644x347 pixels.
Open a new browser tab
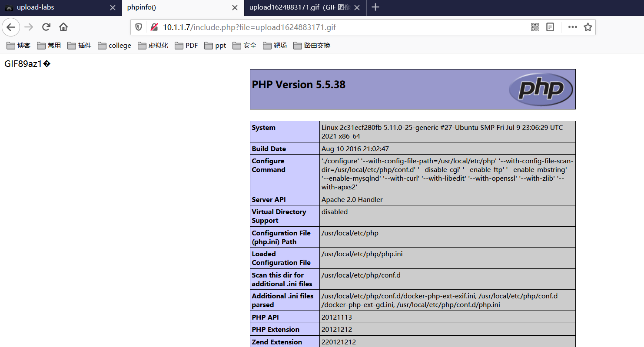click(x=376, y=7)
